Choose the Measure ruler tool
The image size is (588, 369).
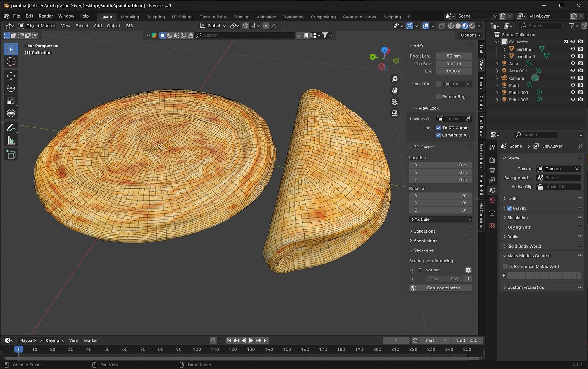click(11, 141)
